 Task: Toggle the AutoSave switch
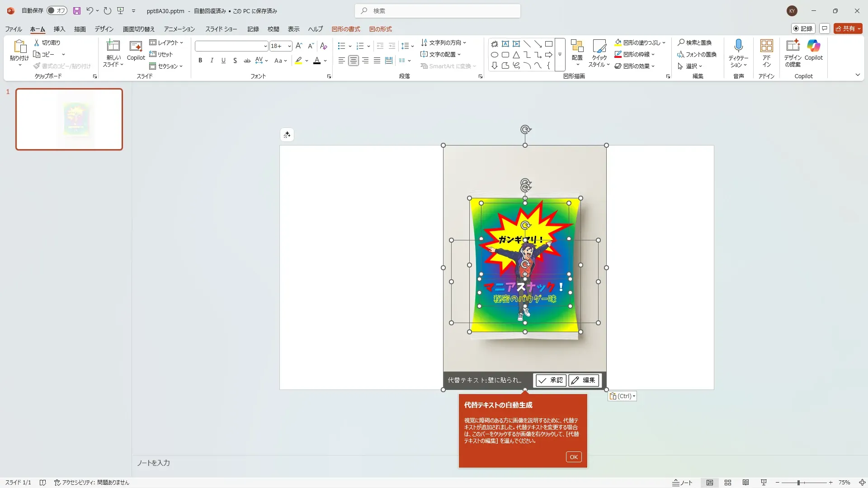[x=57, y=11]
